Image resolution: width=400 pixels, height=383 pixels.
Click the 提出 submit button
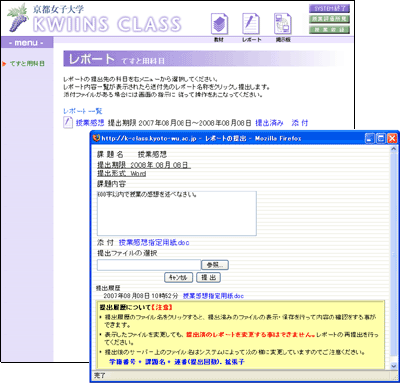209,277
